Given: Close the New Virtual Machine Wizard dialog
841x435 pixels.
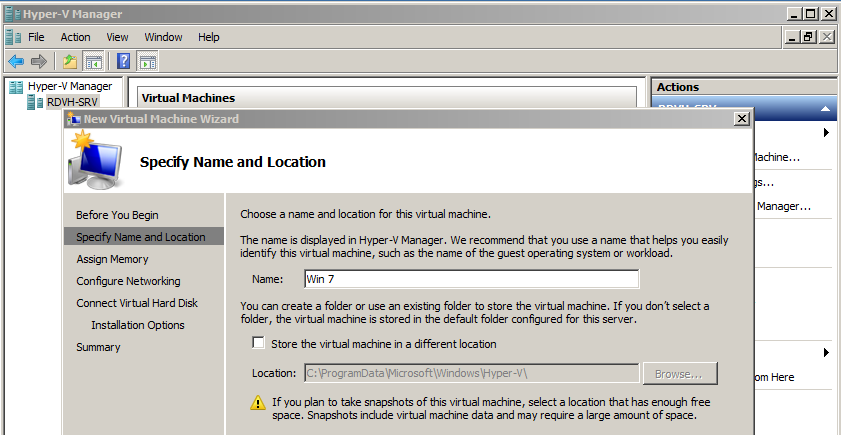Looking at the screenshot, I should coord(742,119).
